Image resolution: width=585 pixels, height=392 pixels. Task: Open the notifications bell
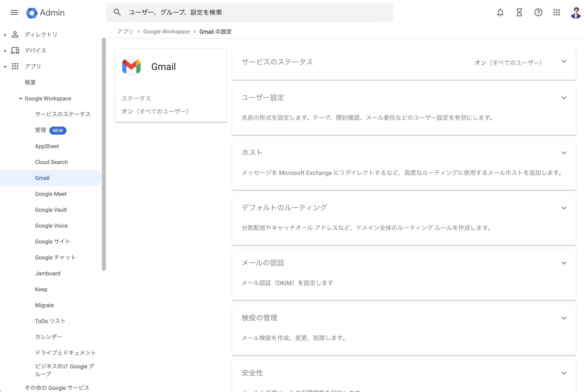pyautogui.click(x=500, y=12)
